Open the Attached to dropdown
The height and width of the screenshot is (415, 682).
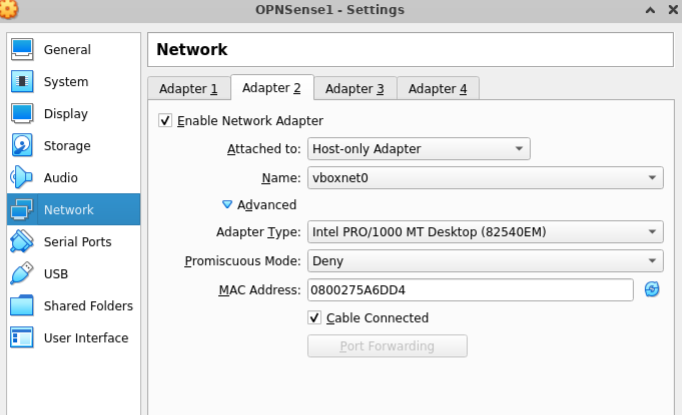click(x=418, y=149)
